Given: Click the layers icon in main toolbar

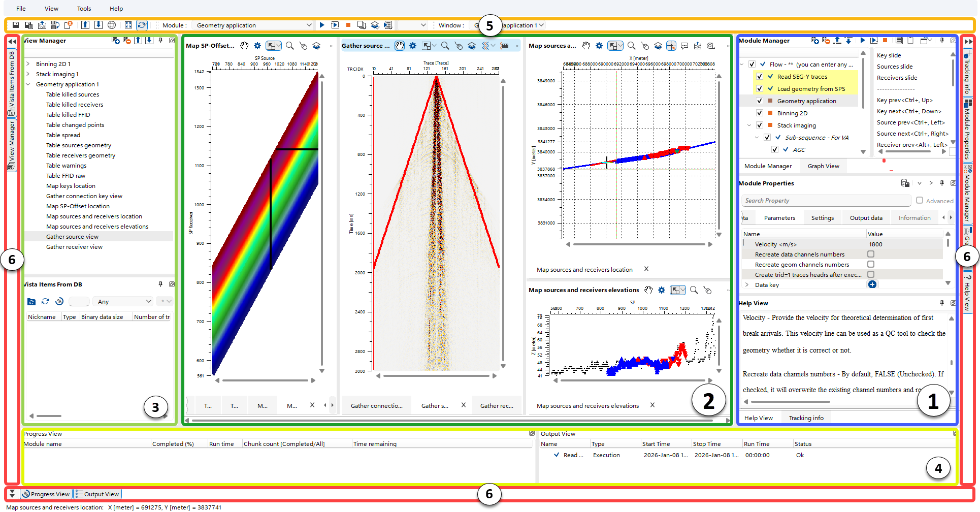Looking at the screenshot, I should point(375,25).
